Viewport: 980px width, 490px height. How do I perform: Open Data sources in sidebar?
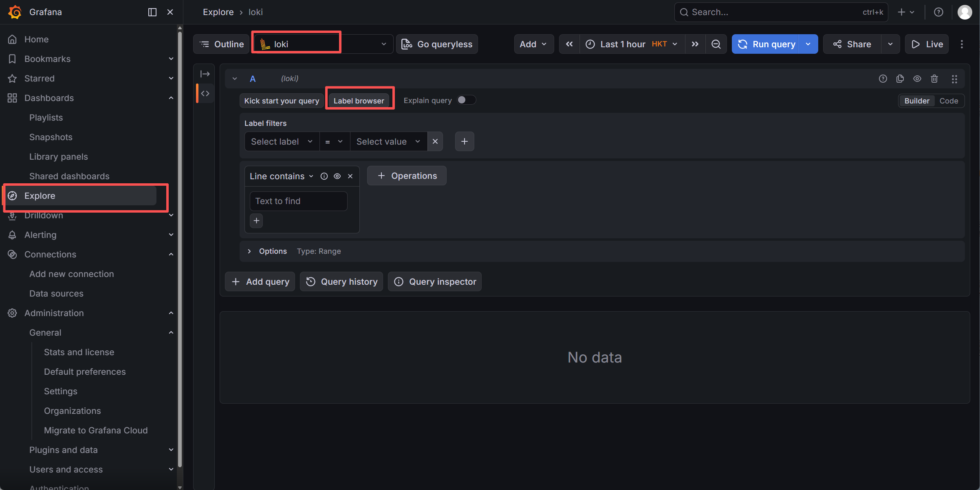(56, 293)
